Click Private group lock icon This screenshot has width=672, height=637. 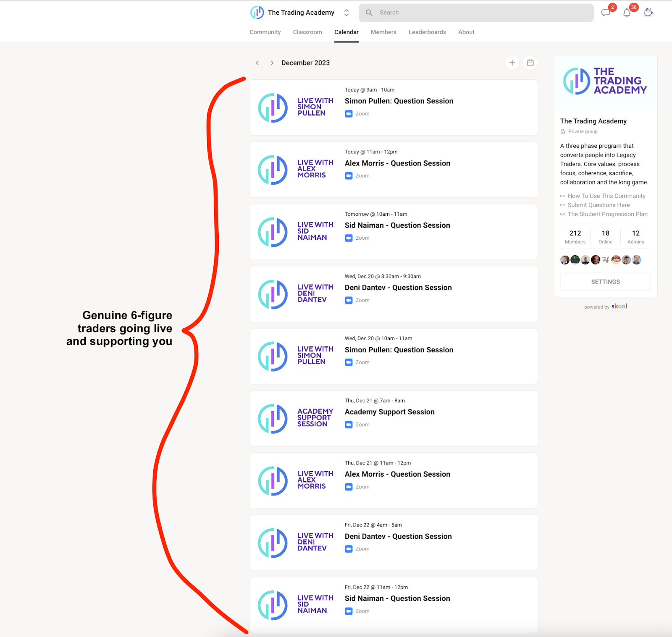563,131
